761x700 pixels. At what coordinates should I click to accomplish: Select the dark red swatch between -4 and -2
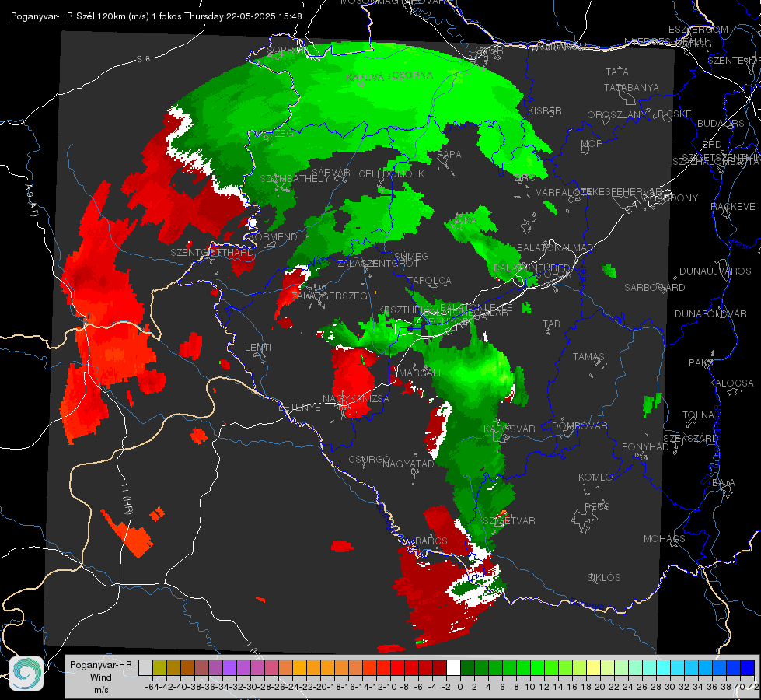pos(439,667)
